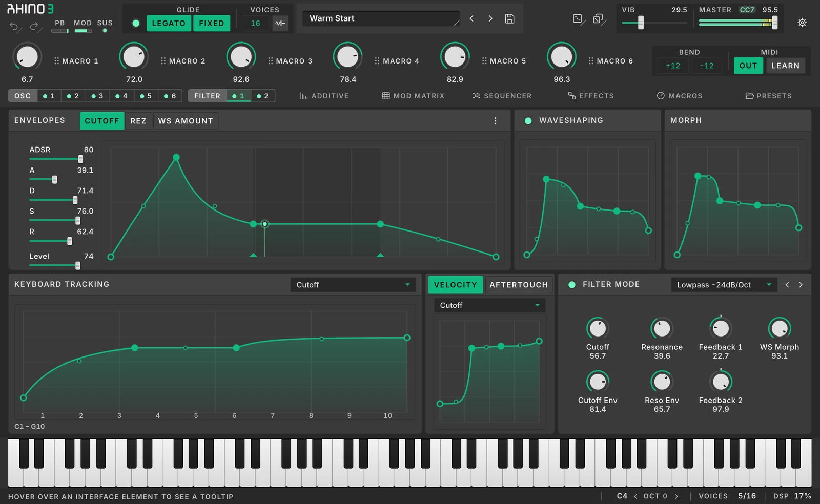Image resolution: width=820 pixels, height=504 pixels.
Task: Click the Macro 5 drag handle
Action: click(484, 61)
